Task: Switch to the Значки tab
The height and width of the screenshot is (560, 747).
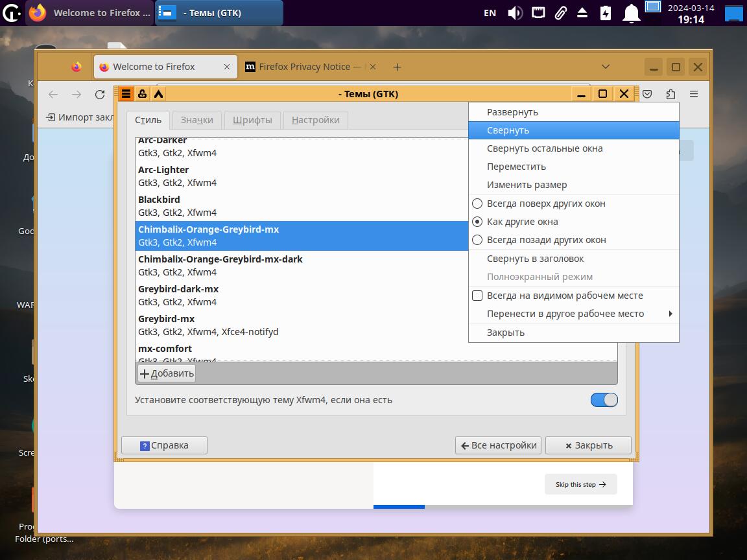Action: (197, 120)
